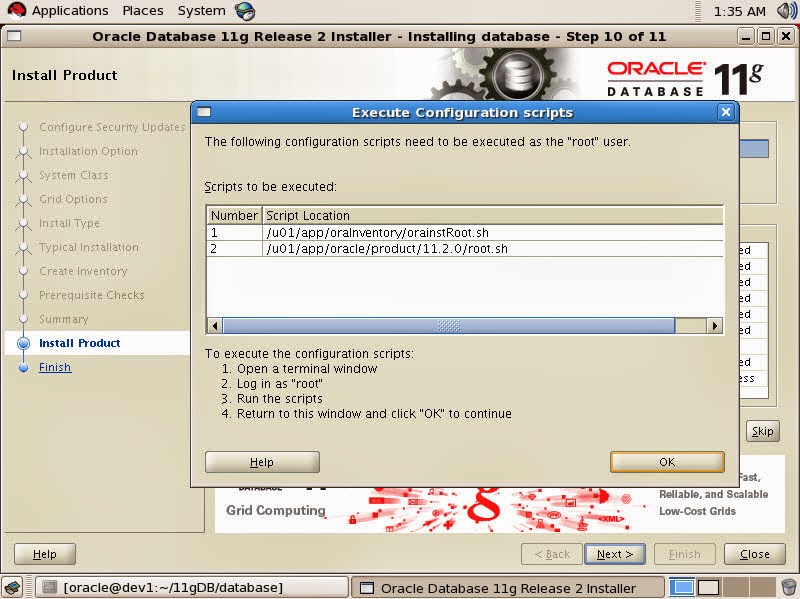Click the Back button in installer
The image size is (800, 599).
click(x=552, y=554)
